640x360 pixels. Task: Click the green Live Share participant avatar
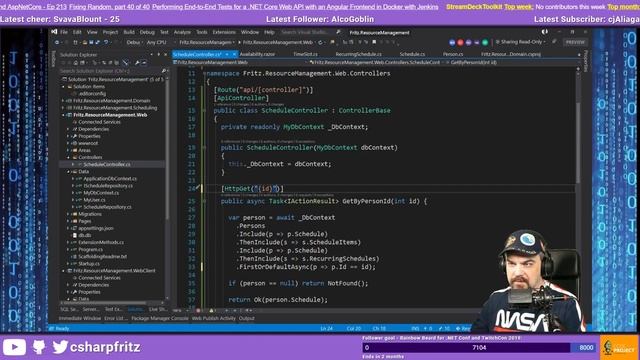(485, 42)
